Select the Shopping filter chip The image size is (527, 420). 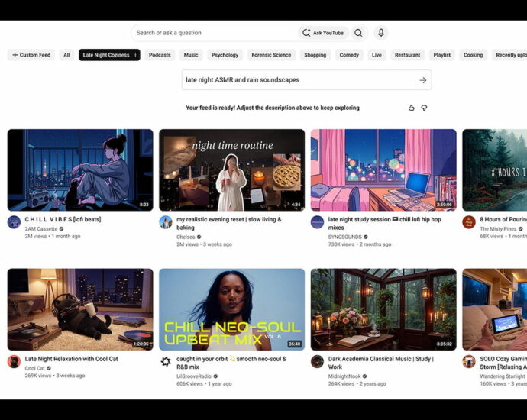(x=315, y=55)
